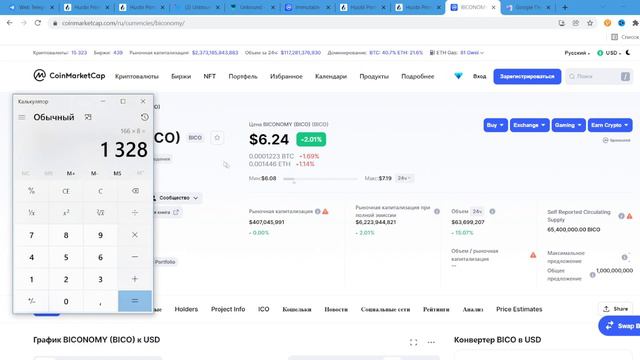
Task: Click the calculator x squared key
Action: [66, 213]
